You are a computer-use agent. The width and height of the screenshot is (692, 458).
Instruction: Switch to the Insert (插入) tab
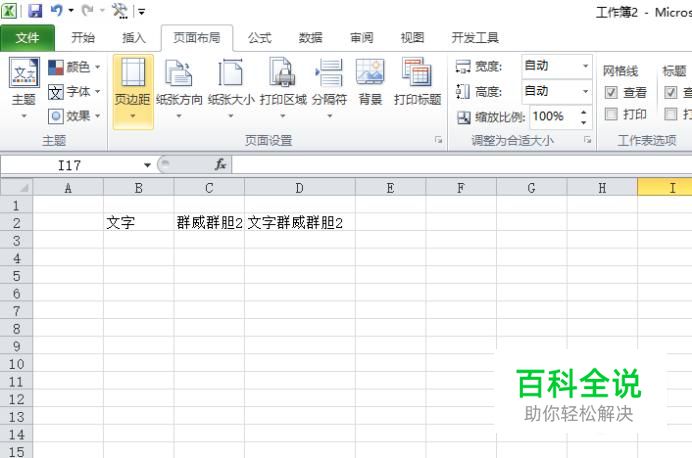(x=134, y=38)
